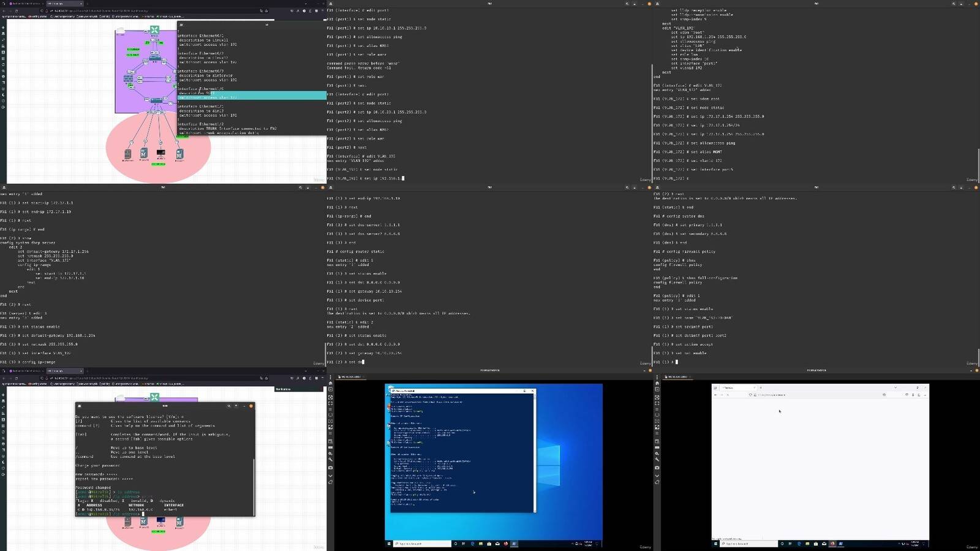Open browser hamburger menu in top-left frame
980x551 pixels.
point(322,10)
